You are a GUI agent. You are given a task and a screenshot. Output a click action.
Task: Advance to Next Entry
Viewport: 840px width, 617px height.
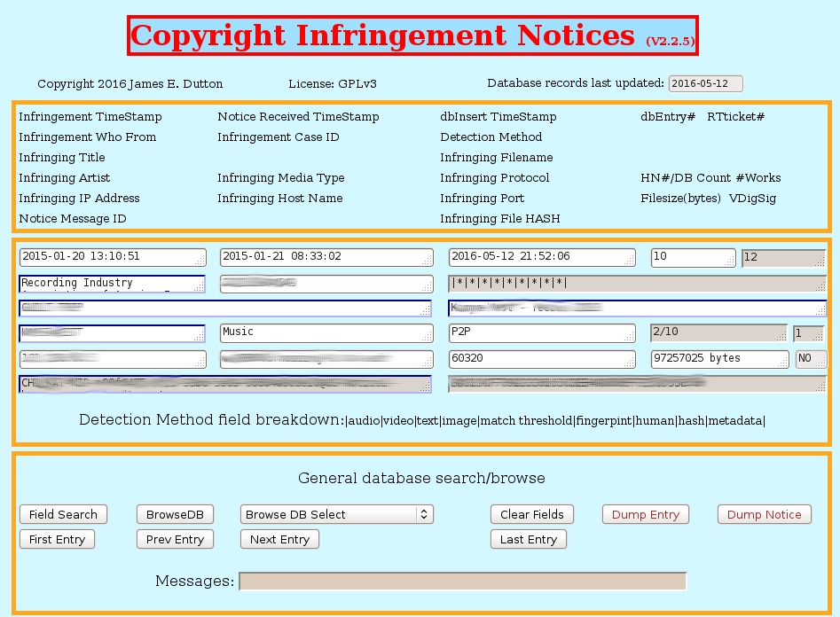pyautogui.click(x=279, y=539)
